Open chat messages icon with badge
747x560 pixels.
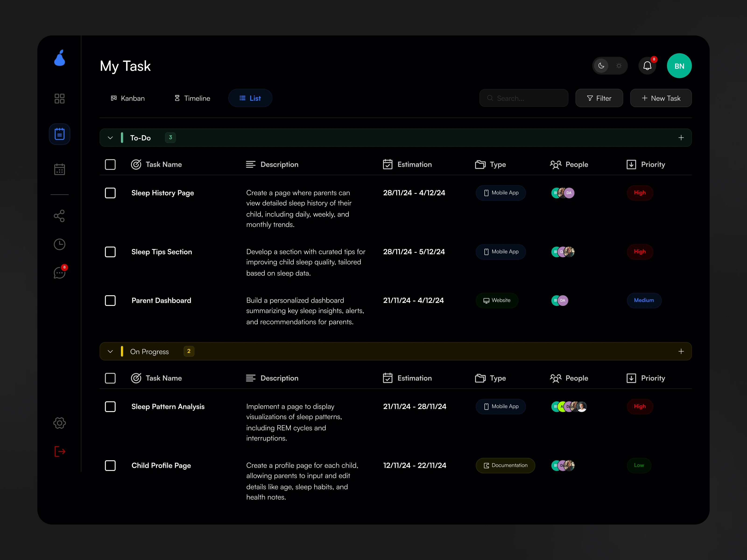click(x=60, y=273)
